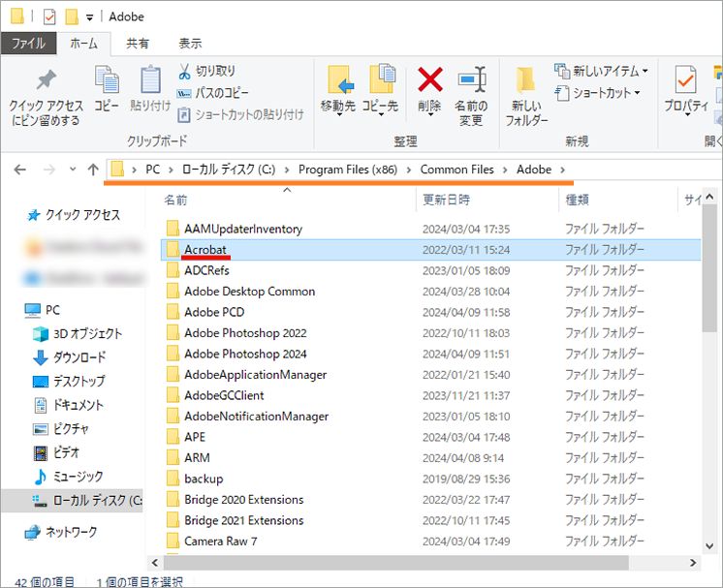Open the Move to menu

point(339,90)
